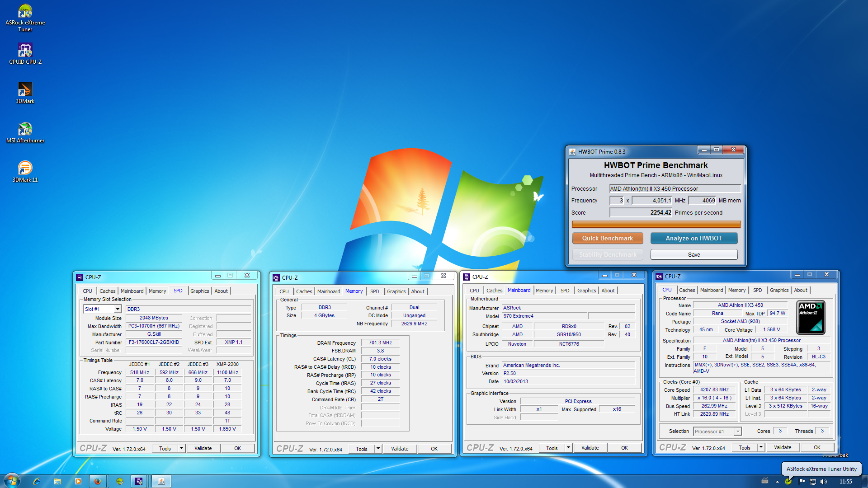Open Caches tab in CPU CPU-Z window
This screenshot has width=868, height=488.
(687, 290)
